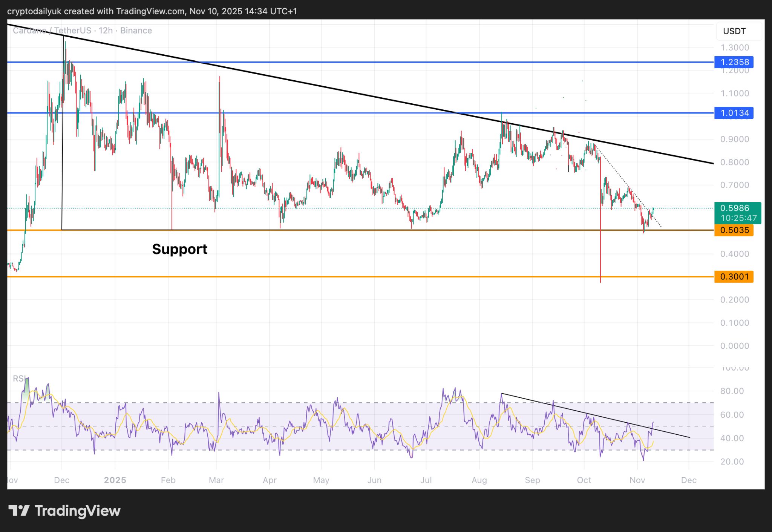The height and width of the screenshot is (532, 772).
Task: Select the 'Support' text annotation
Action: coord(180,249)
